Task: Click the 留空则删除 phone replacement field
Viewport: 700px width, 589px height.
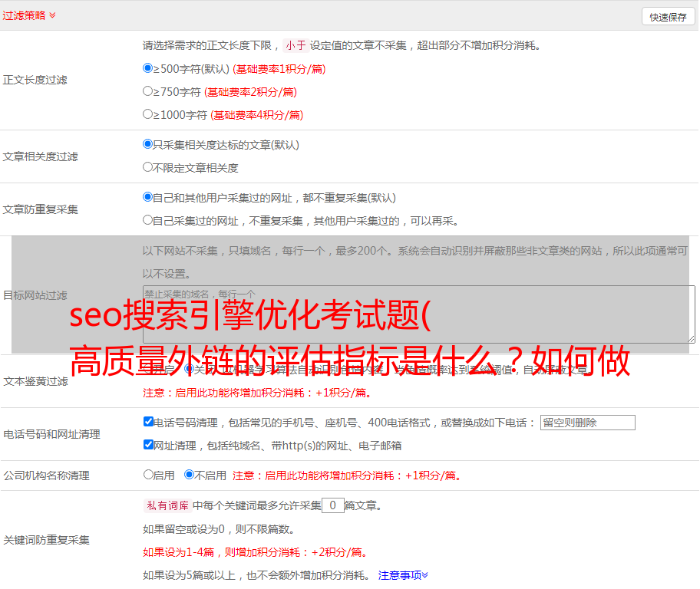Action: pyautogui.click(x=587, y=423)
